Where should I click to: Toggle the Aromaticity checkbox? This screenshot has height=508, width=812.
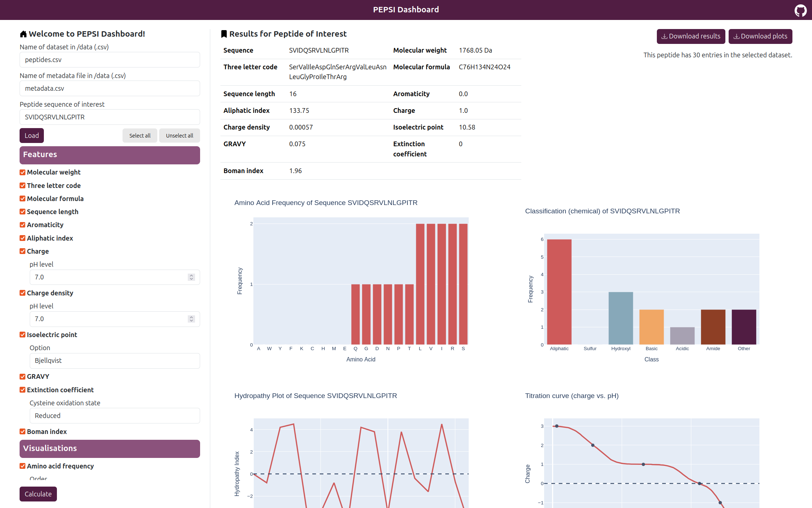tap(22, 225)
